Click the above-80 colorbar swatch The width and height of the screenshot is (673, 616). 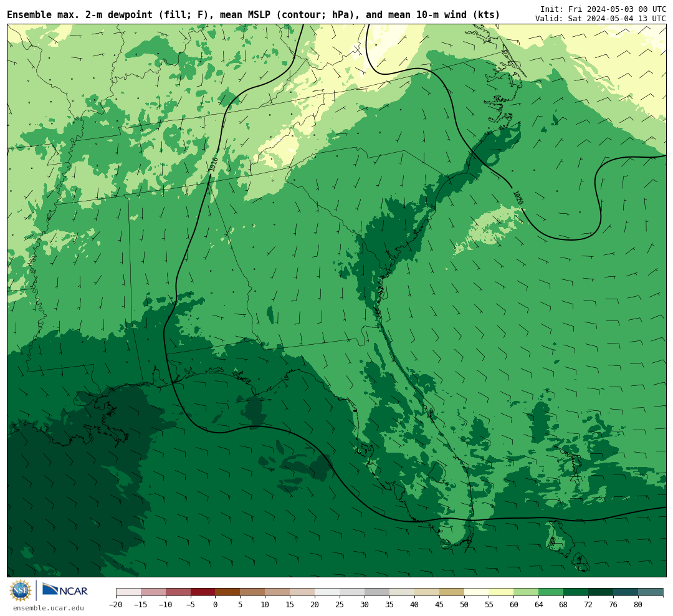coord(651,592)
